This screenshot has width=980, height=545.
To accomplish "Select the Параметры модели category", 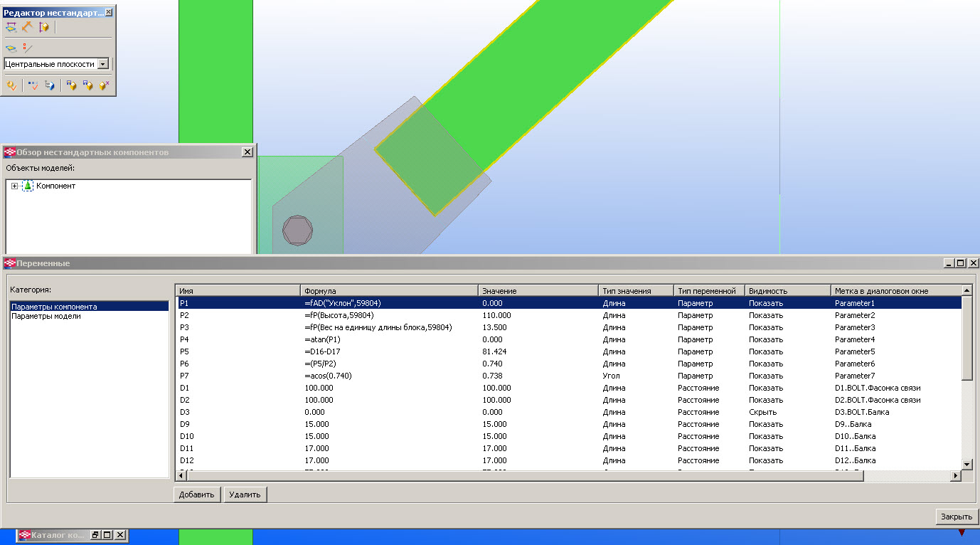I will coord(46,316).
